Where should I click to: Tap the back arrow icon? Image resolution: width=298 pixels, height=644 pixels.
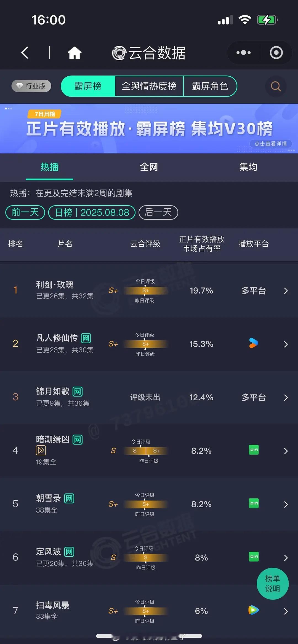(x=25, y=53)
